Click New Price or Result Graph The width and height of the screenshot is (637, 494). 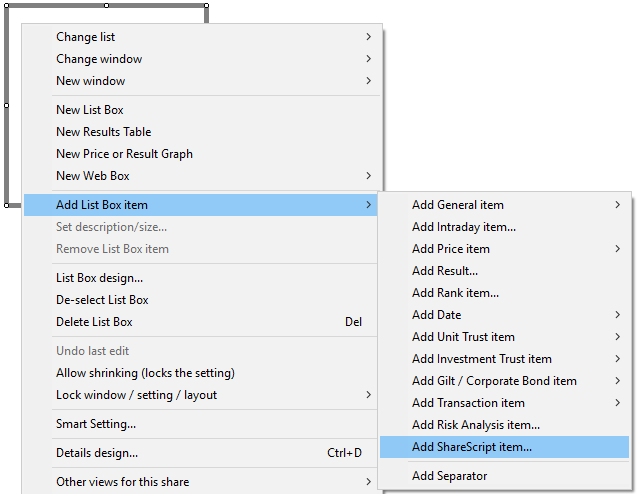124,154
